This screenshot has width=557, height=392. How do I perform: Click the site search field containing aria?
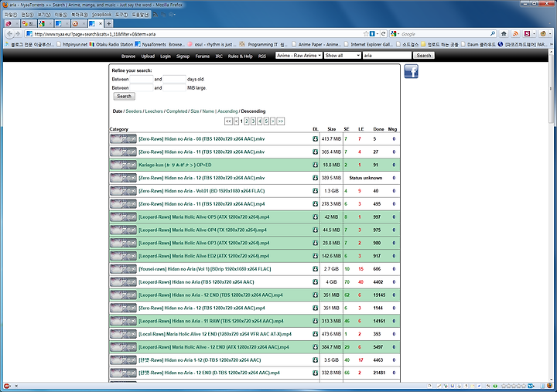(387, 56)
